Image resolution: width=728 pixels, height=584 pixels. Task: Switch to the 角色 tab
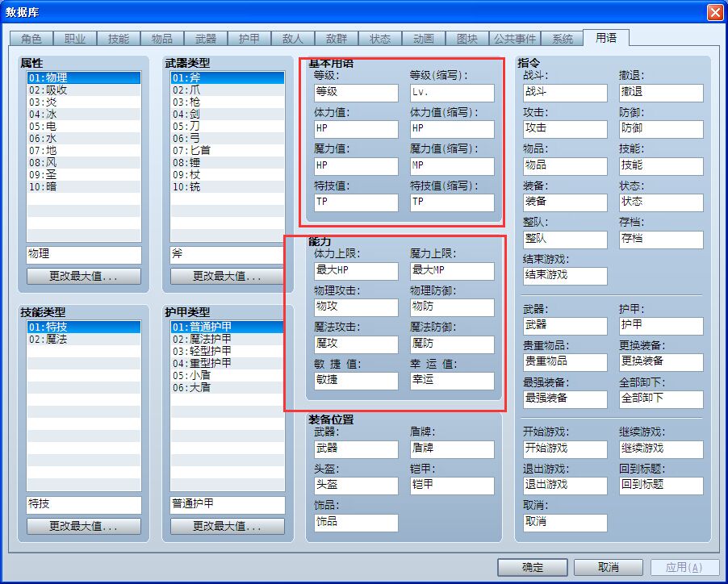point(31,39)
